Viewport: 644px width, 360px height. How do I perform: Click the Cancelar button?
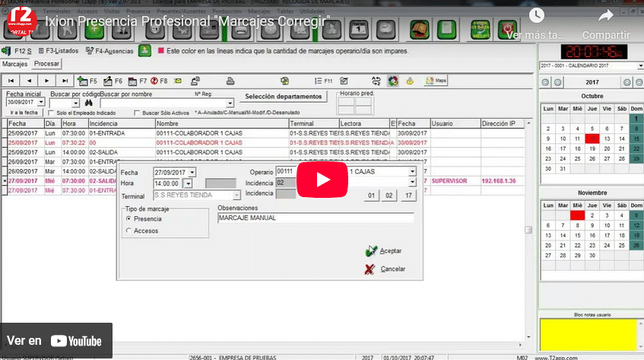coord(385,269)
